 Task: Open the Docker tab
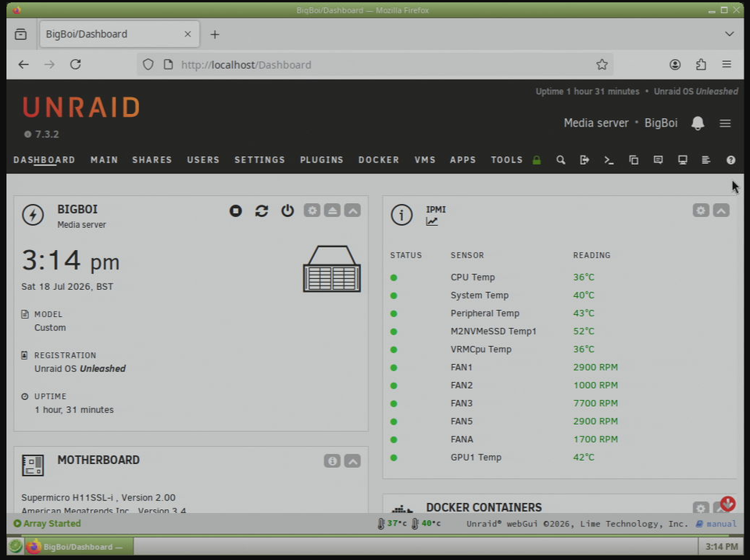pos(379,160)
